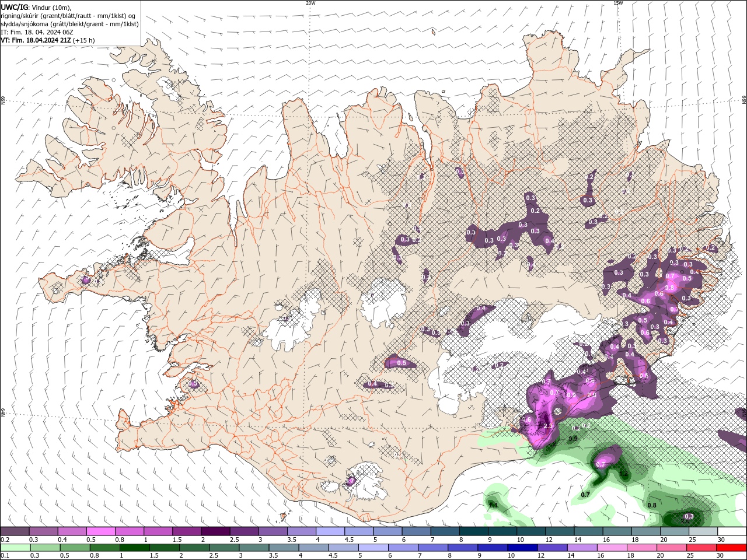Click the '0.9' rain value on the map
The height and width of the screenshot is (560, 747).
coord(573,439)
